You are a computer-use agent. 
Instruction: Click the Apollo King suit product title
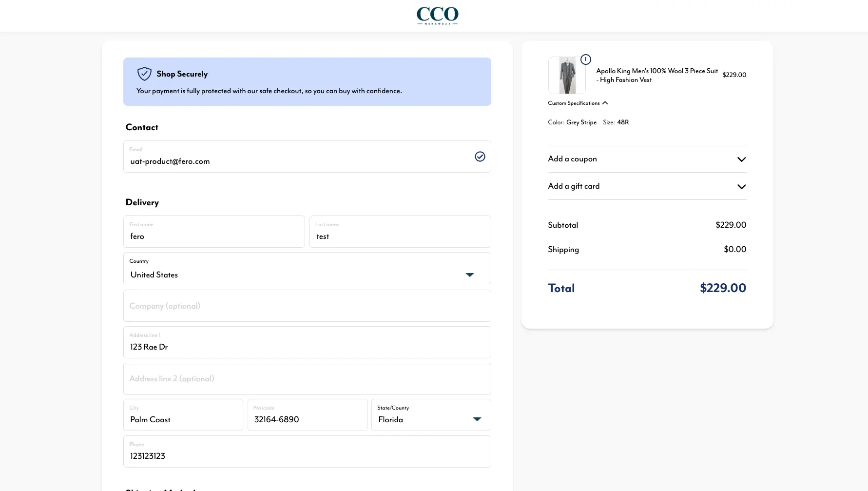click(656, 75)
